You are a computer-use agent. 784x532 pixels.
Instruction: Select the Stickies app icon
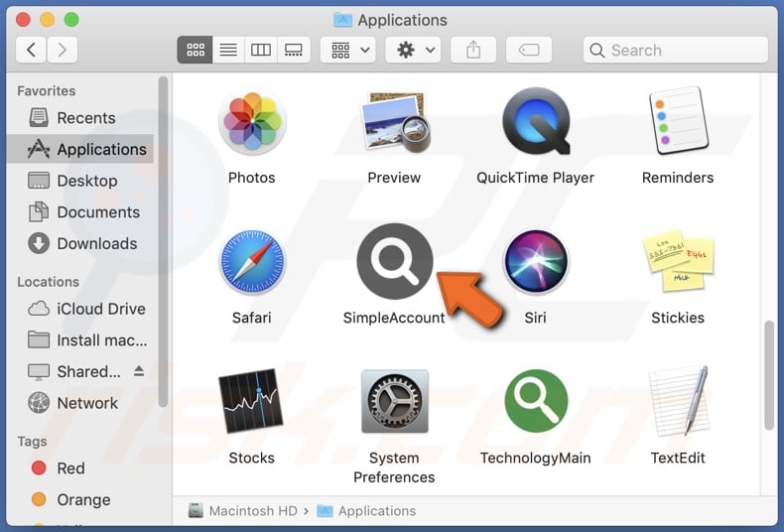(678, 260)
